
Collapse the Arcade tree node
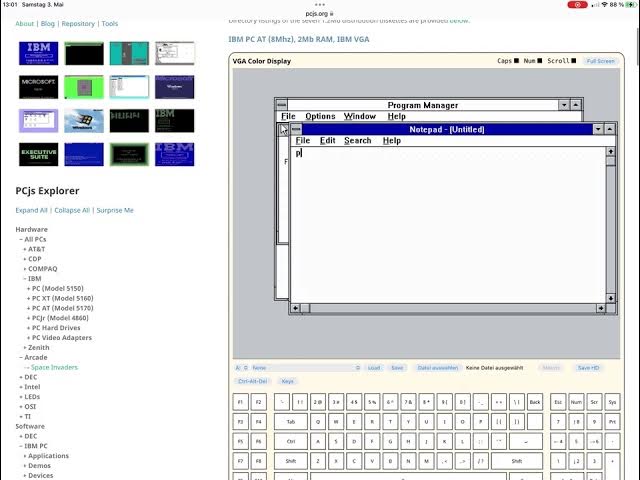(x=33, y=357)
